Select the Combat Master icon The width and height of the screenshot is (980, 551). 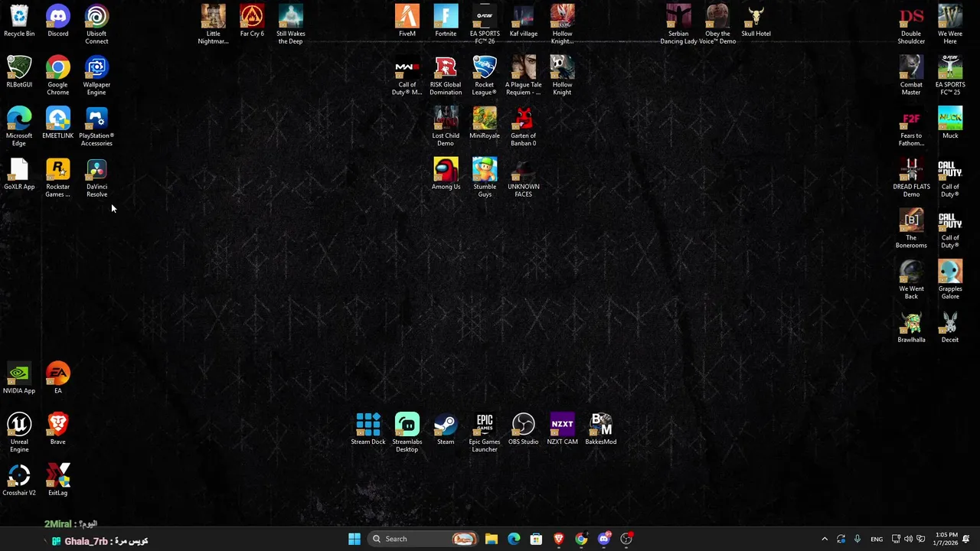pos(911,76)
